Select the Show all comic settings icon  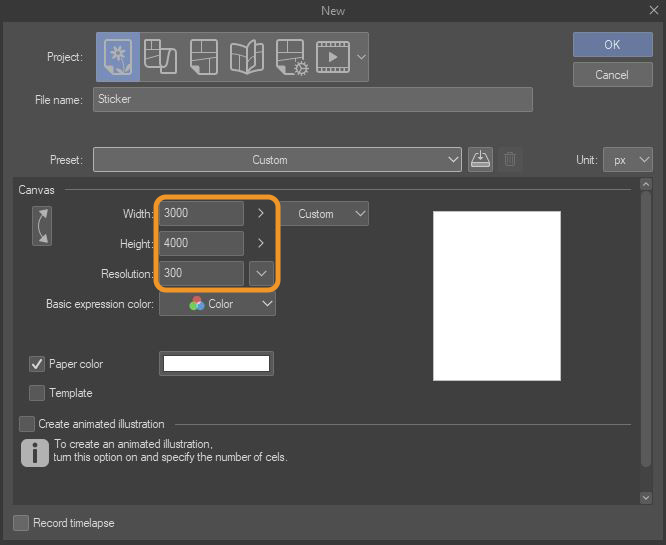pyautogui.click(x=292, y=57)
